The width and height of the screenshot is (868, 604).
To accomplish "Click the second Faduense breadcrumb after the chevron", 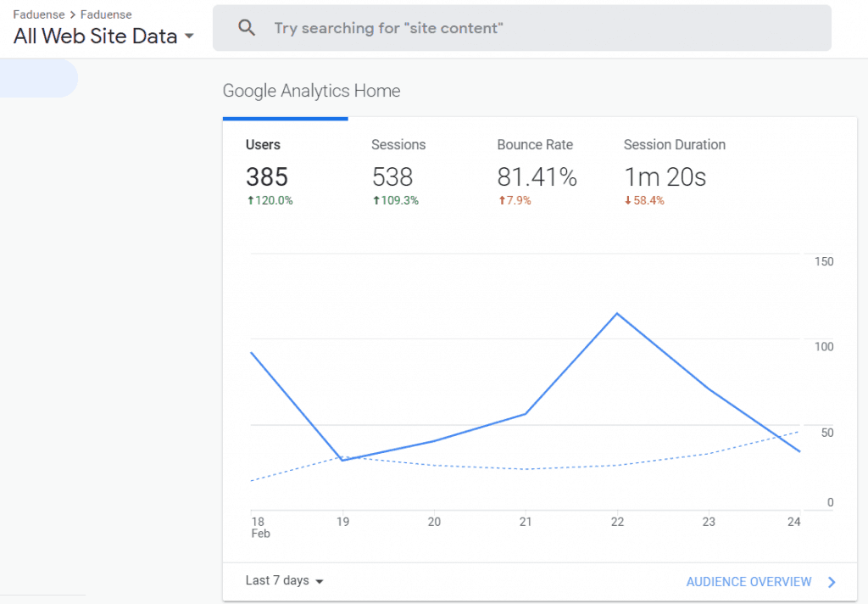I will tap(106, 14).
